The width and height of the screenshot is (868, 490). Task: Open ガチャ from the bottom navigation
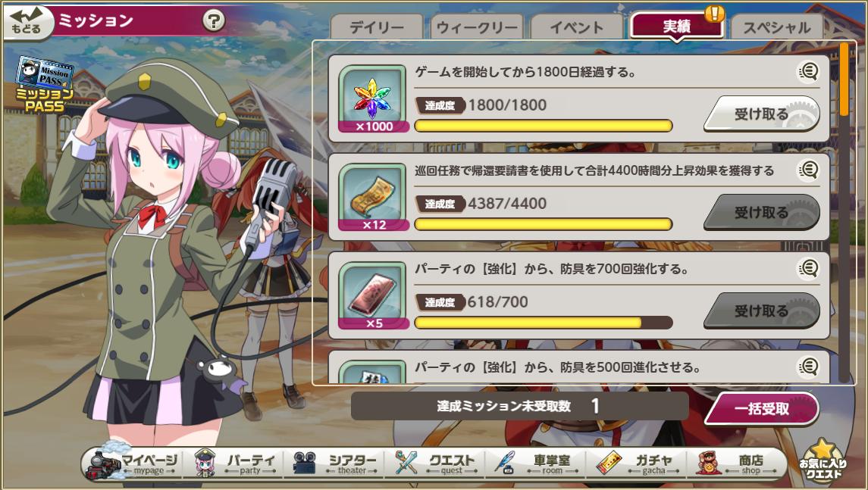click(x=637, y=463)
